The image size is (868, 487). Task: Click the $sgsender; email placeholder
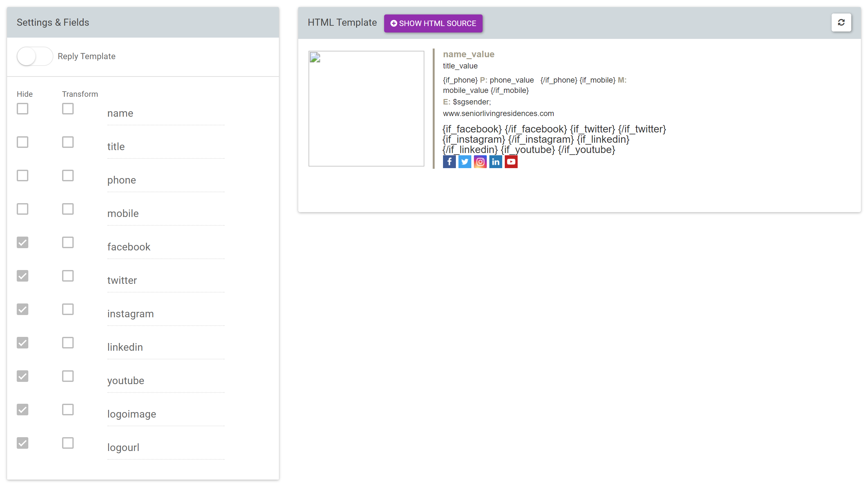[x=472, y=102]
